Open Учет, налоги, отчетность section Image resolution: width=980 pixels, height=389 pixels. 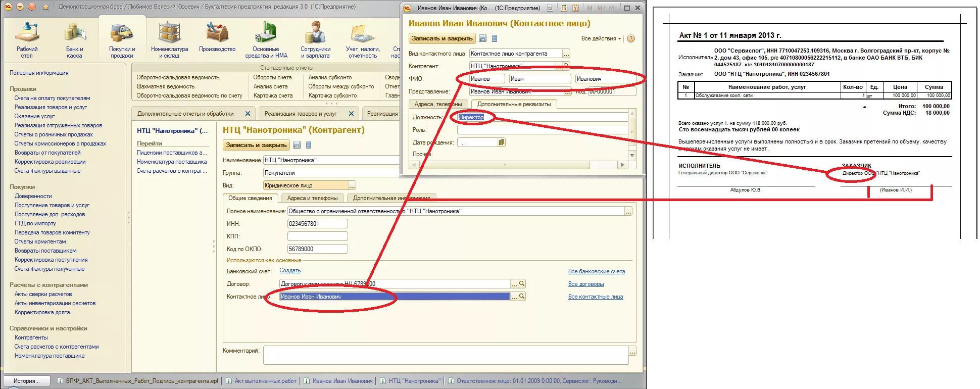[x=363, y=40]
